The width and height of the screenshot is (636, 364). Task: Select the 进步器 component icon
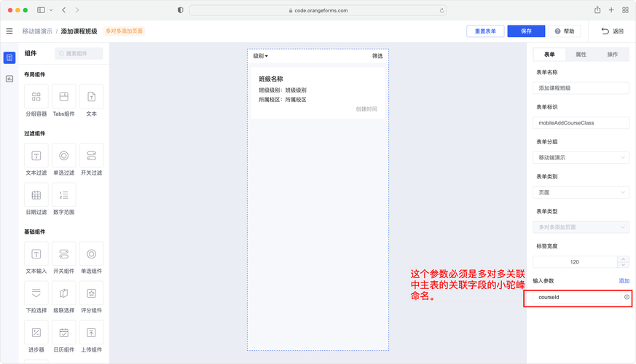point(36,333)
